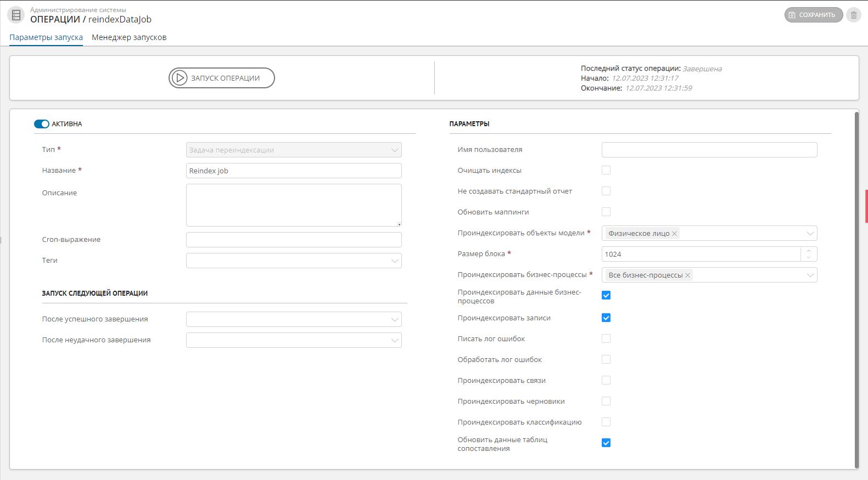
Task: Check Проиндексировать классификацию checkbox
Action: (x=606, y=422)
